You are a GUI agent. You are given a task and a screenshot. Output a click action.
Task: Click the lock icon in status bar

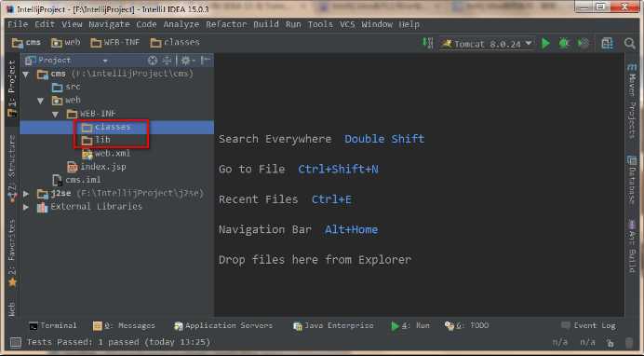click(610, 342)
